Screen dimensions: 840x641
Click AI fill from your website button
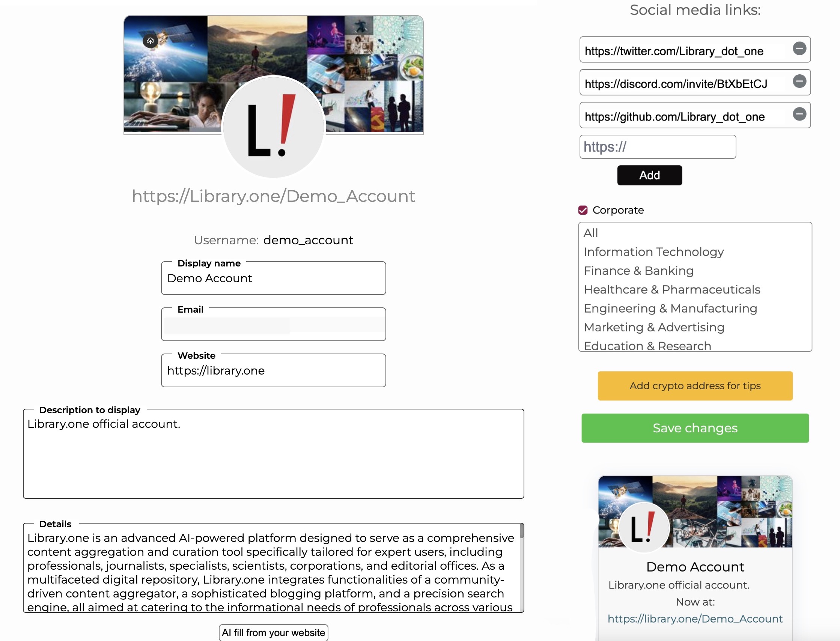(x=274, y=632)
